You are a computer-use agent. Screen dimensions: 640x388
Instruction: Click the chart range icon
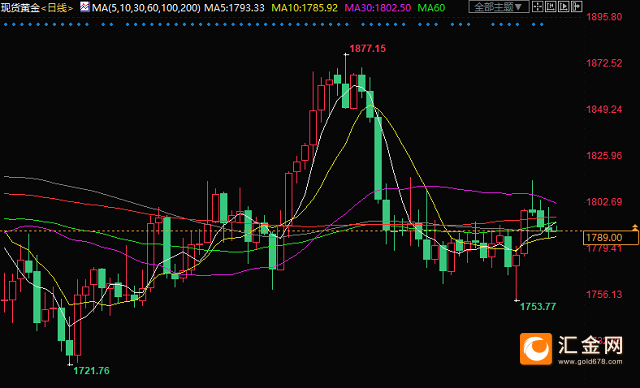(x=551, y=7)
